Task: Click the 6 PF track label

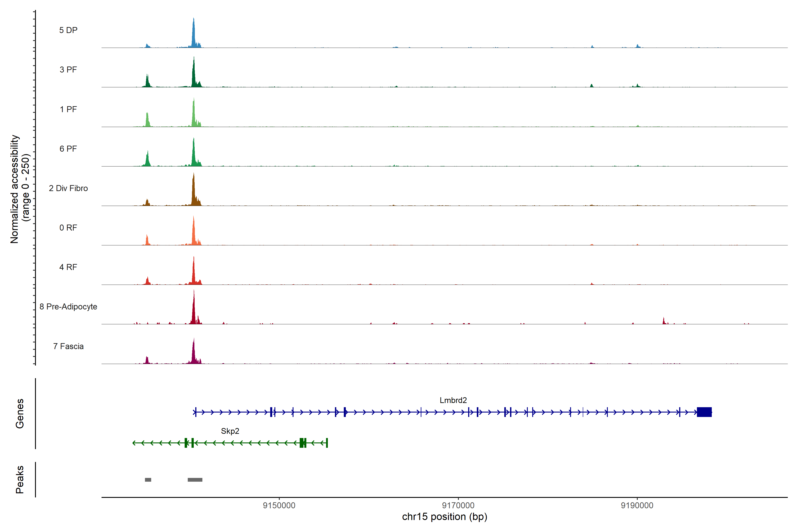Action: (x=68, y=149)
